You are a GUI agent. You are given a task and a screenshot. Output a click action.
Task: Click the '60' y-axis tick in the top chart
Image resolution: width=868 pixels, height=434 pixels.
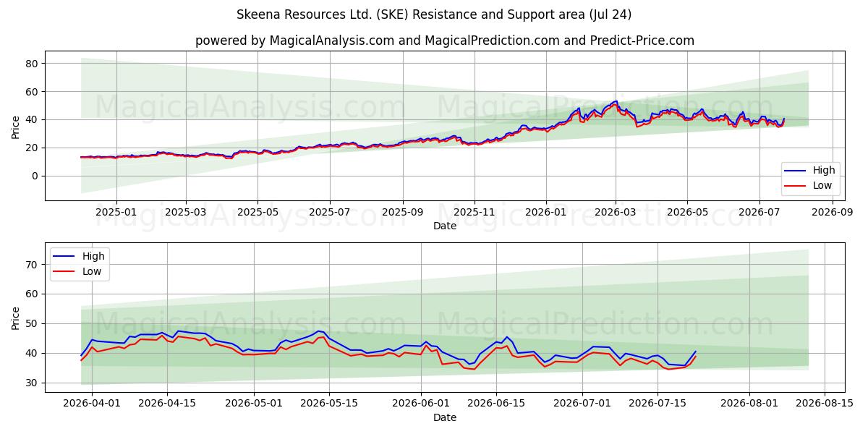pos(33,92)
